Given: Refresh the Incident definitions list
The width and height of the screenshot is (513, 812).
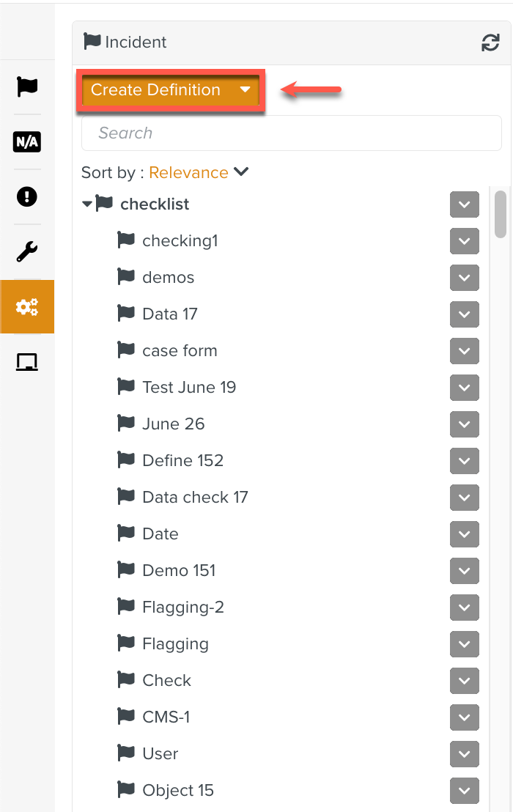Looking at the screenshot, I should click(x=490, y=43).
